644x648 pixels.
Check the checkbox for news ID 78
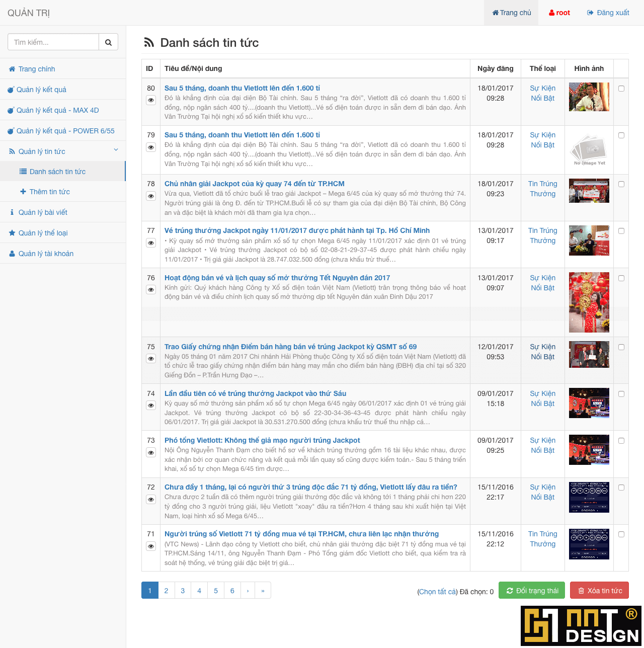[x=621, y=184]
